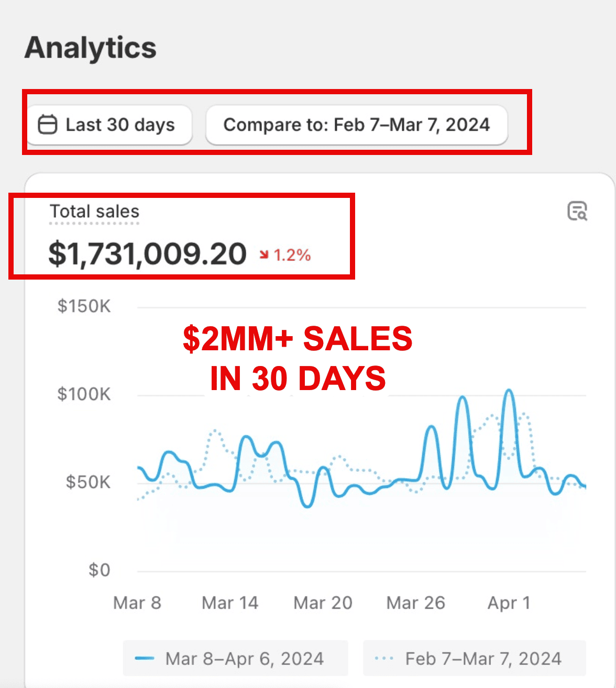Click the 1.2% change percentage
This screenshot has width=616, height=688.
(x=292, y=255)
